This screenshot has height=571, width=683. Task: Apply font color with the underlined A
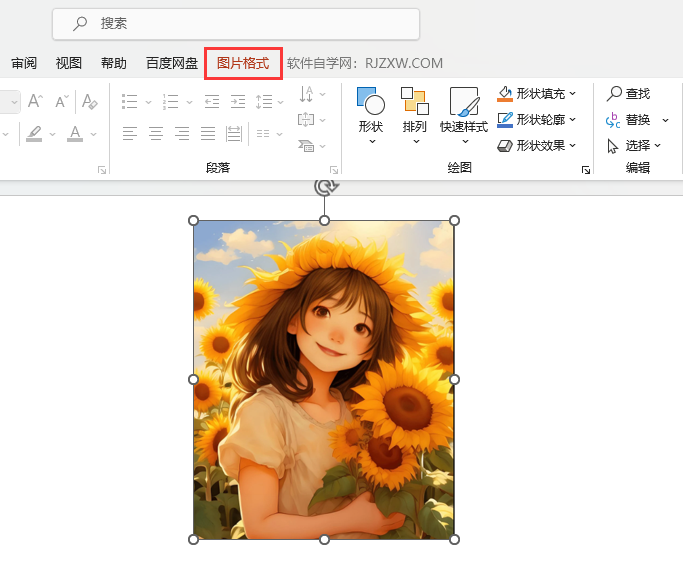coord(75,133)
